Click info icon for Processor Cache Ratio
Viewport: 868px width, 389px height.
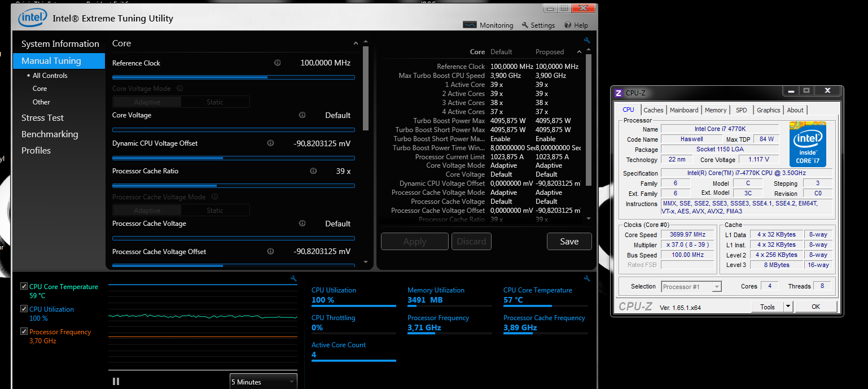(x=313, y=171)
